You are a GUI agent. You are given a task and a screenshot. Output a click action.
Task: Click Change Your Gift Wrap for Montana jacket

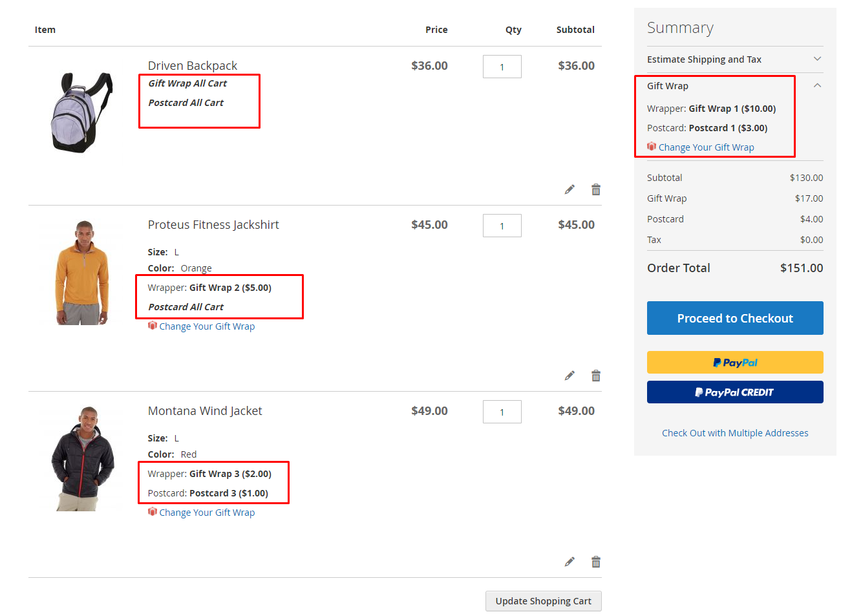point(207,513)
